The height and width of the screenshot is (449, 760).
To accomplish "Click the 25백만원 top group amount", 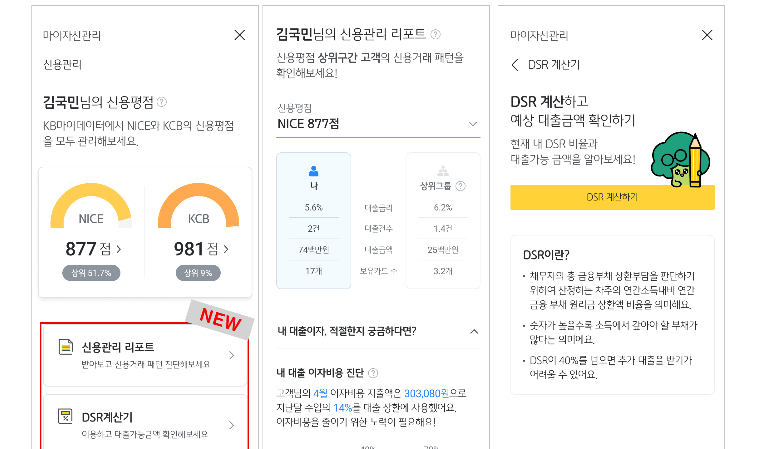I will point(443,250).
